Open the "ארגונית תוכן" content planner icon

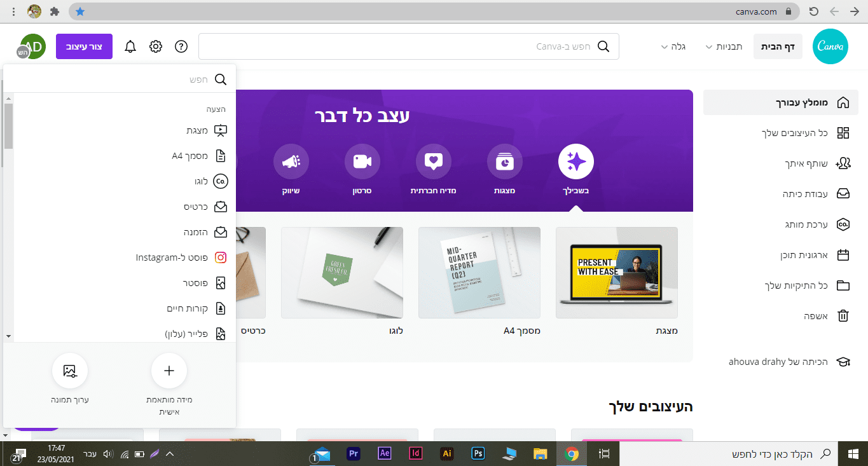(x=843, y=255)
